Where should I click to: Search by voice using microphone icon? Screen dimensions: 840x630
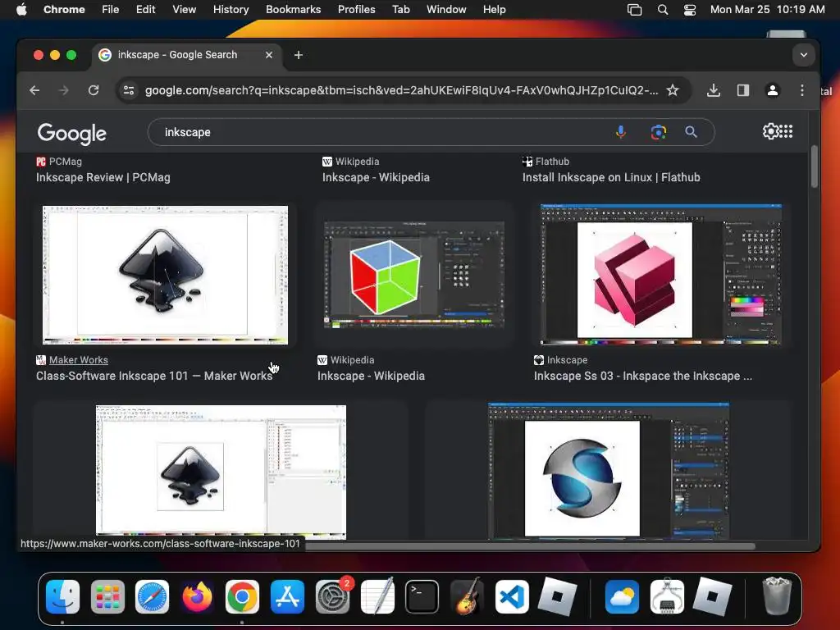click(620, 132)
